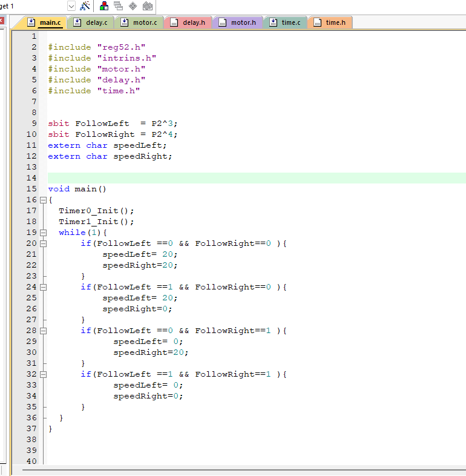The image size is (466, 476).
Task: Collapse while loop fold at line 19
Action: 44,233
